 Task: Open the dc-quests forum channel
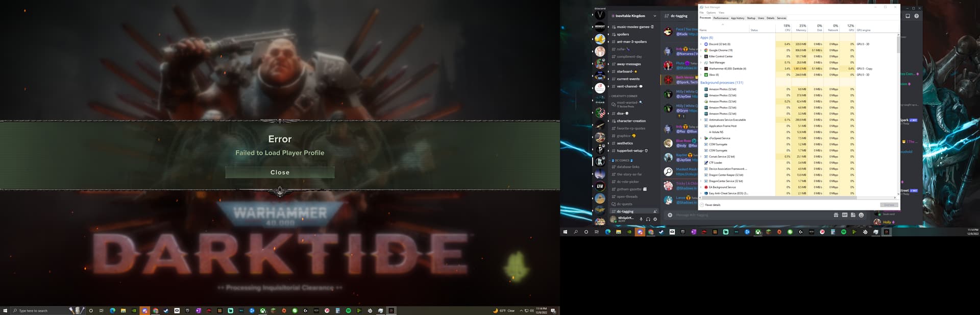pos(624,204)
